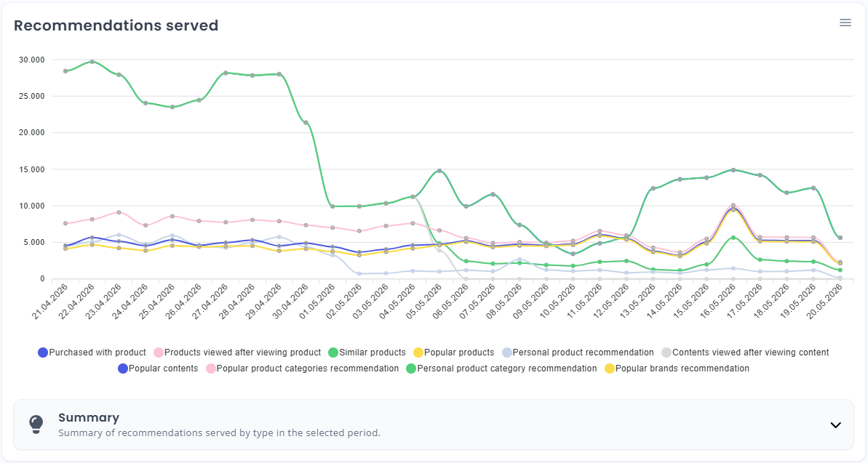Toggle Similar products legend series
Viewport: 868px width, 463px height.
[x=367, y=353]
